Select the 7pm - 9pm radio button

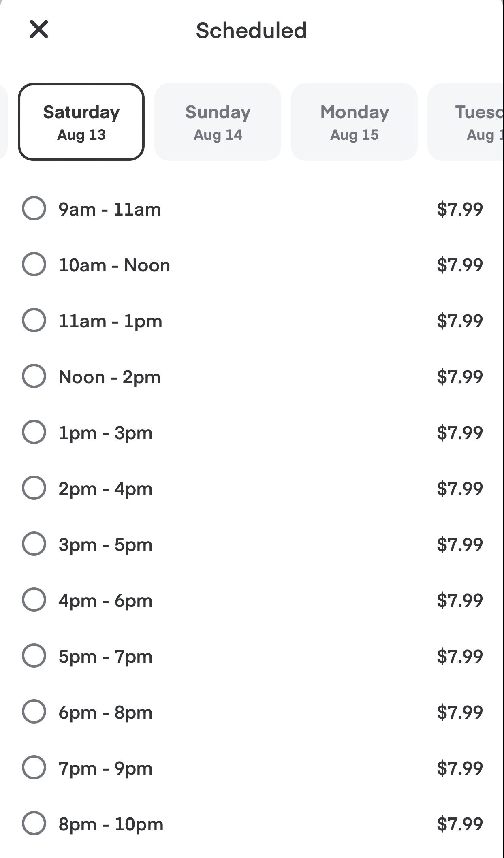click(34, 768)
